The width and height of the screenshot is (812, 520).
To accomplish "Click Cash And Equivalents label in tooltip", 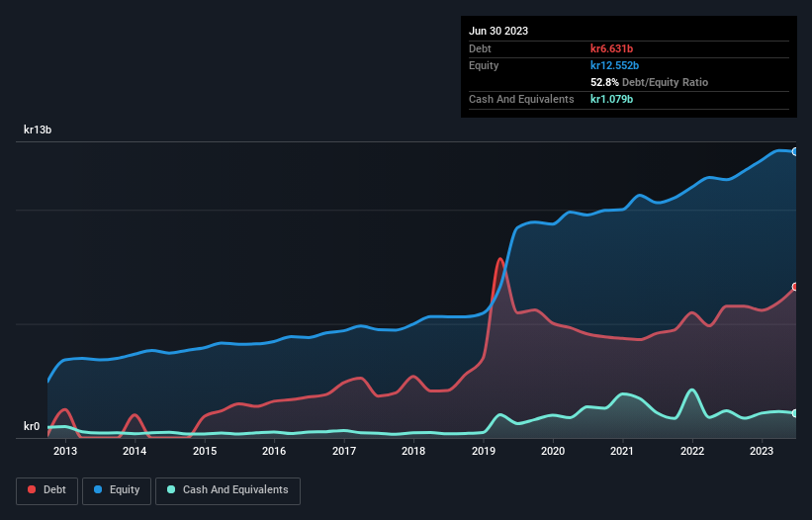I will point(521,99).
